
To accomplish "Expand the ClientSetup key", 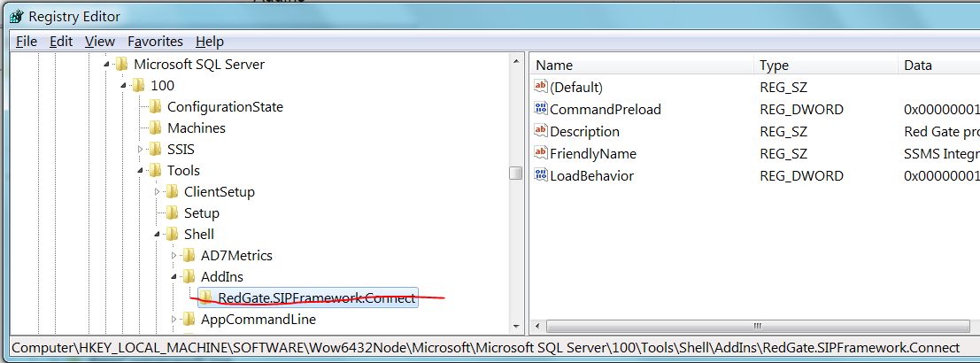I will (157, 192).
